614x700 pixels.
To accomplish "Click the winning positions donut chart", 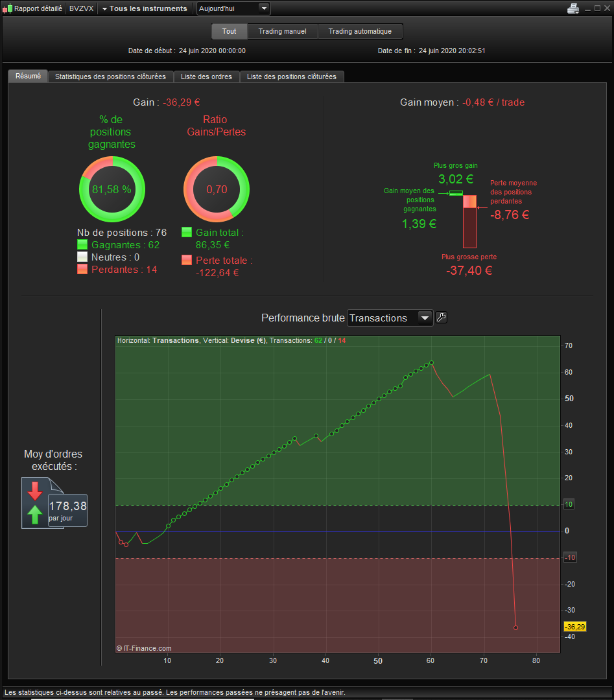I will coord(112,189).
